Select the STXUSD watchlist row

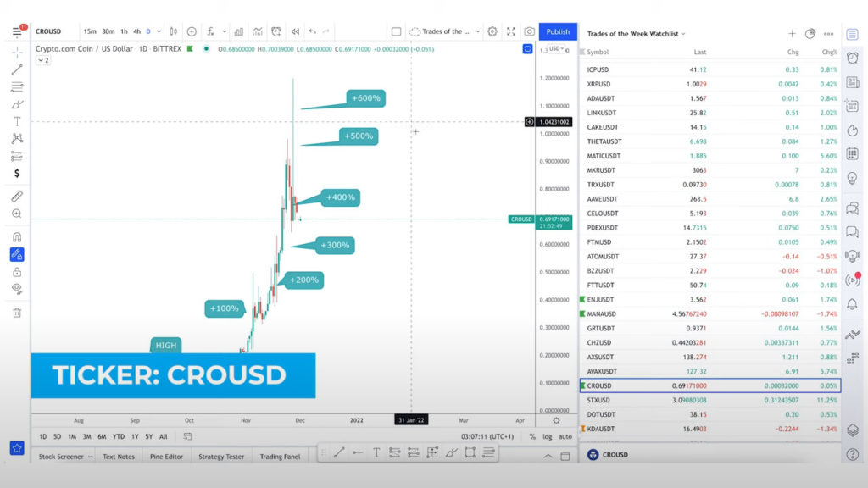point(710,400)
